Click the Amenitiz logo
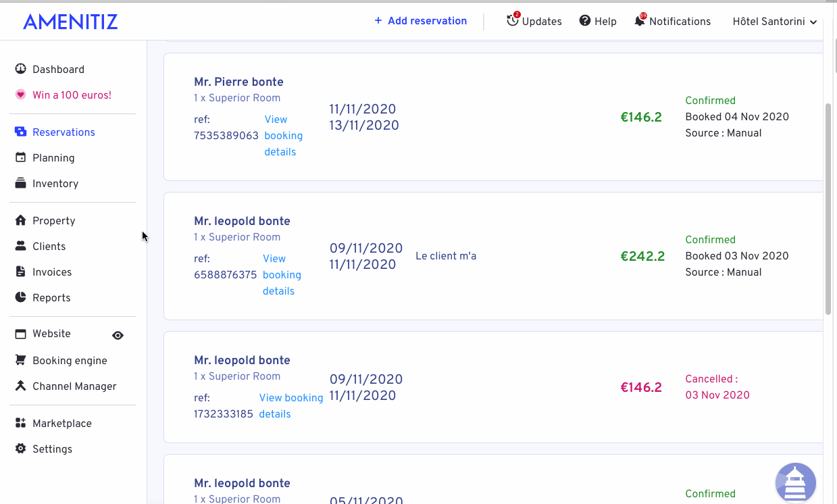The image size is (837, 504). click(70, 22)
